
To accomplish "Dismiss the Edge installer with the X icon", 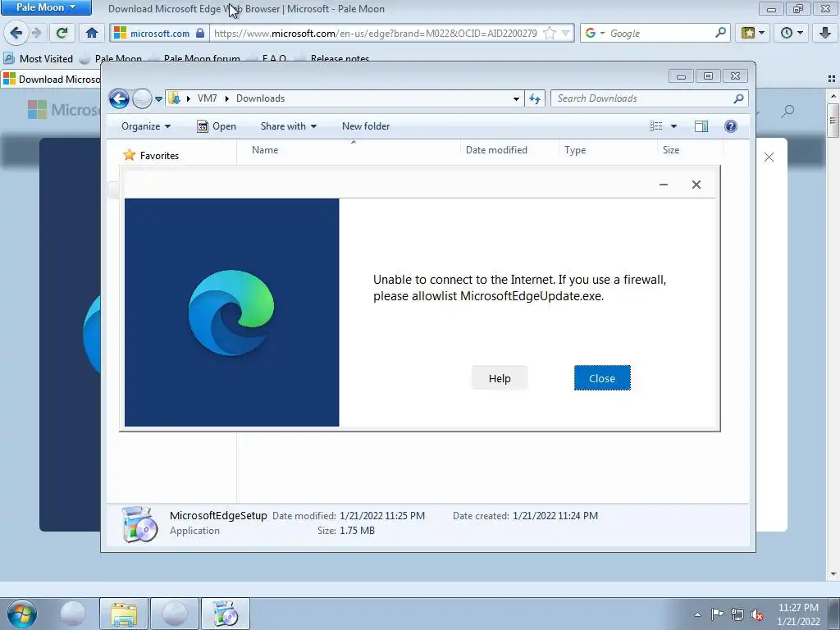I will click(x=696, y=185).
